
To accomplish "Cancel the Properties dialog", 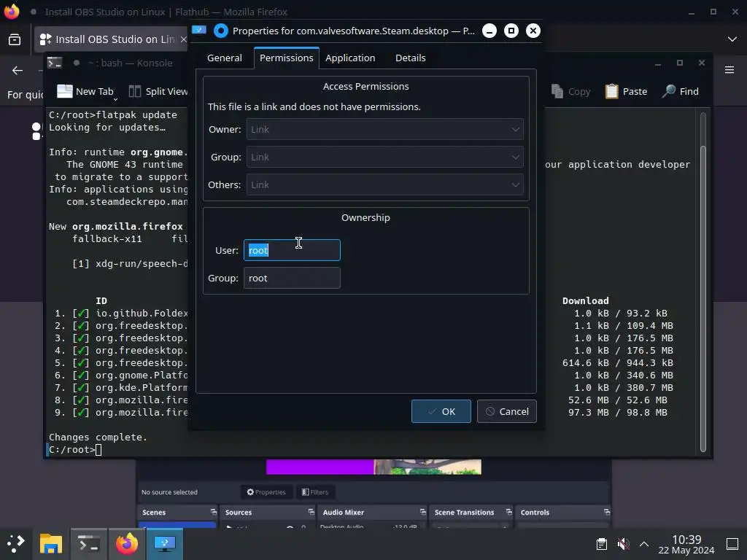I will tap(506, 411).
